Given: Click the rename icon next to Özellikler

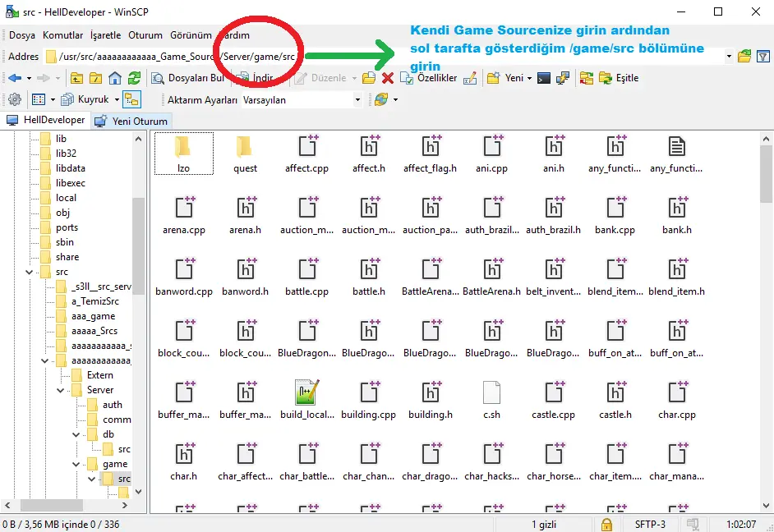Looking at the screenshot, I should pyautogui.click(x=470, y=78).
